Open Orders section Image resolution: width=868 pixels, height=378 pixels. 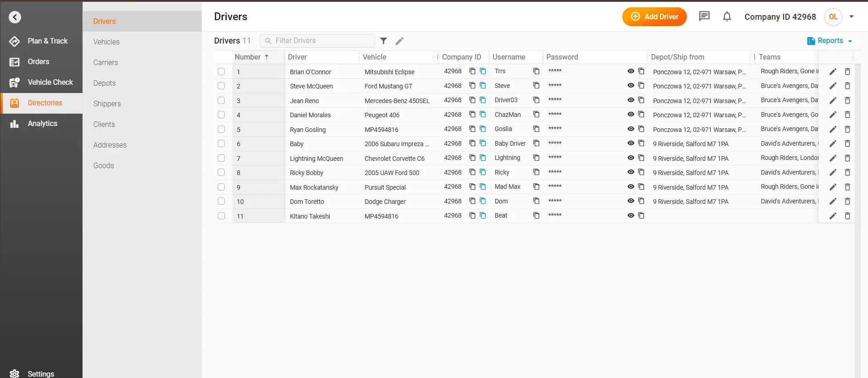click(41, 62)
